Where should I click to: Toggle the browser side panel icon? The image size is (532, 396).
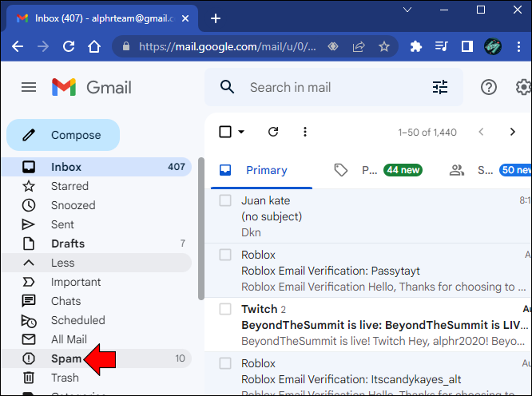[467, 46]
